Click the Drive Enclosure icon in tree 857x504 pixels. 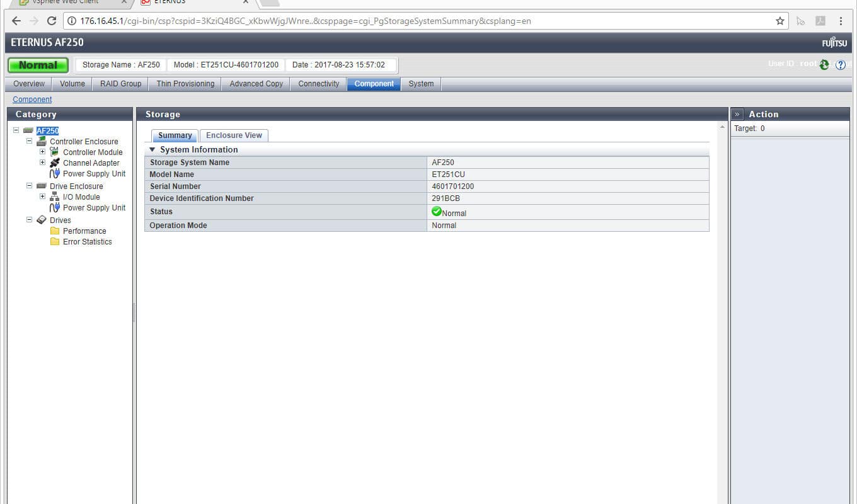pyautogui.click(x=42, y=186)
